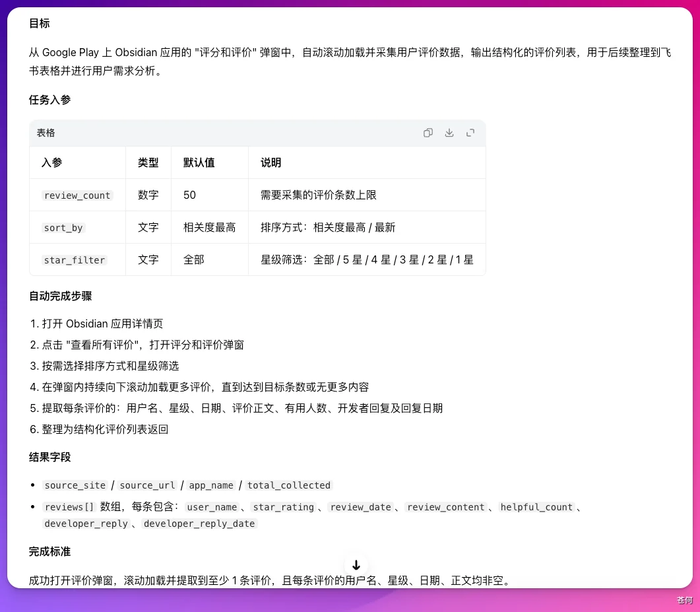
Task: Click the developer_reply_date code tag
Action: pos(199,524)
